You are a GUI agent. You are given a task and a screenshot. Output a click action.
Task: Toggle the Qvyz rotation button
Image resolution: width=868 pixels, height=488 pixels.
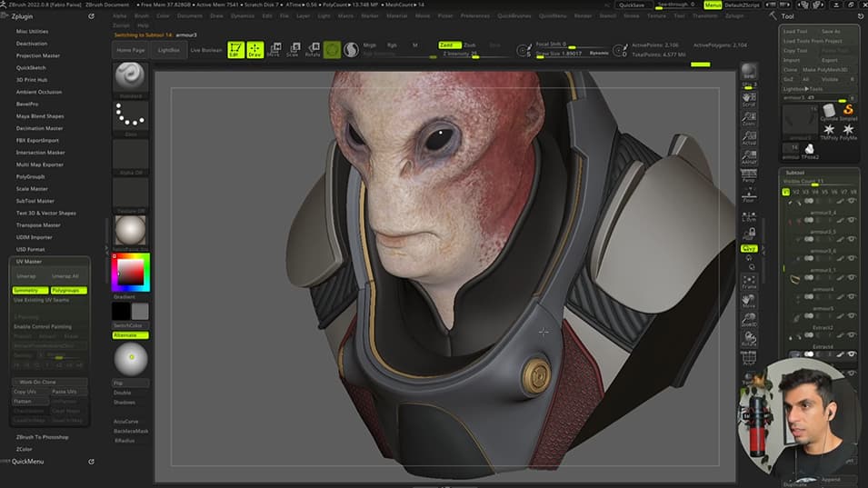[749, 248]
